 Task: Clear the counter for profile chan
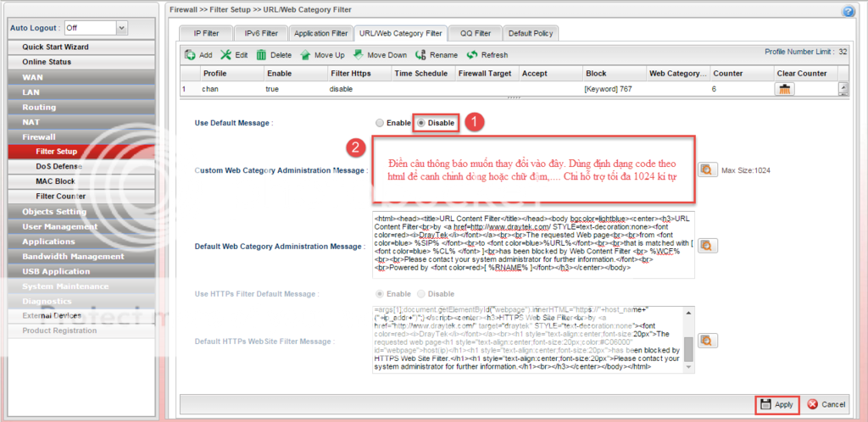click(785, 88)
